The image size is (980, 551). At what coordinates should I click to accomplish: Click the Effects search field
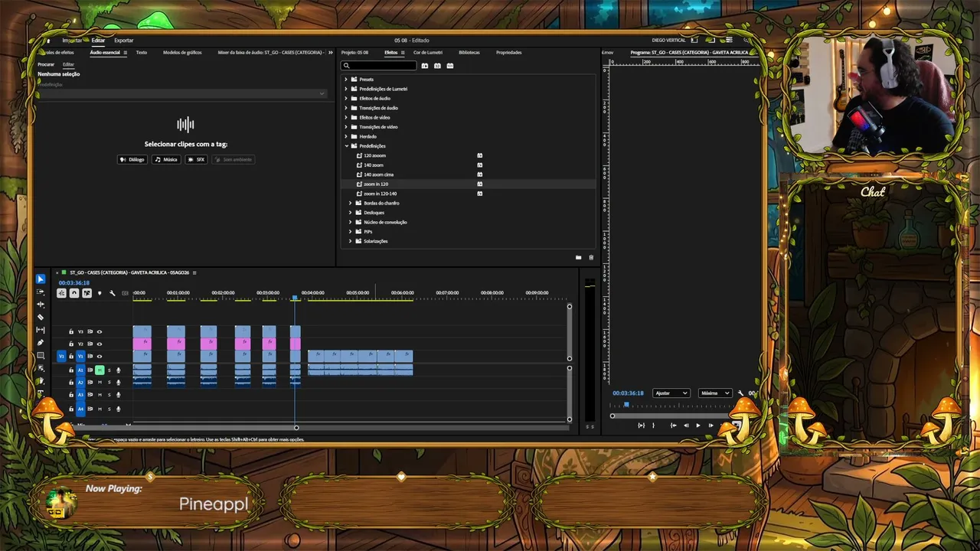[x=379, y=66]
